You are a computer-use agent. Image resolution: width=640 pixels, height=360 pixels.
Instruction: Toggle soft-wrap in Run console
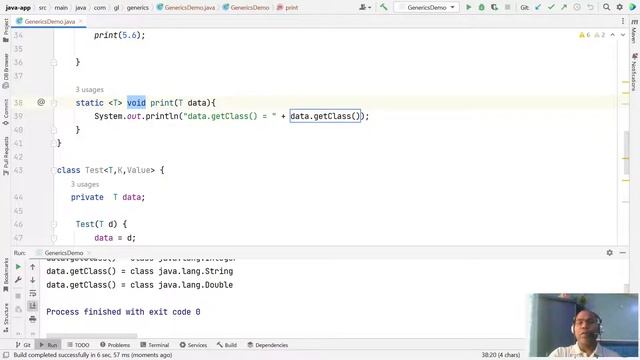tap(33, 293)
